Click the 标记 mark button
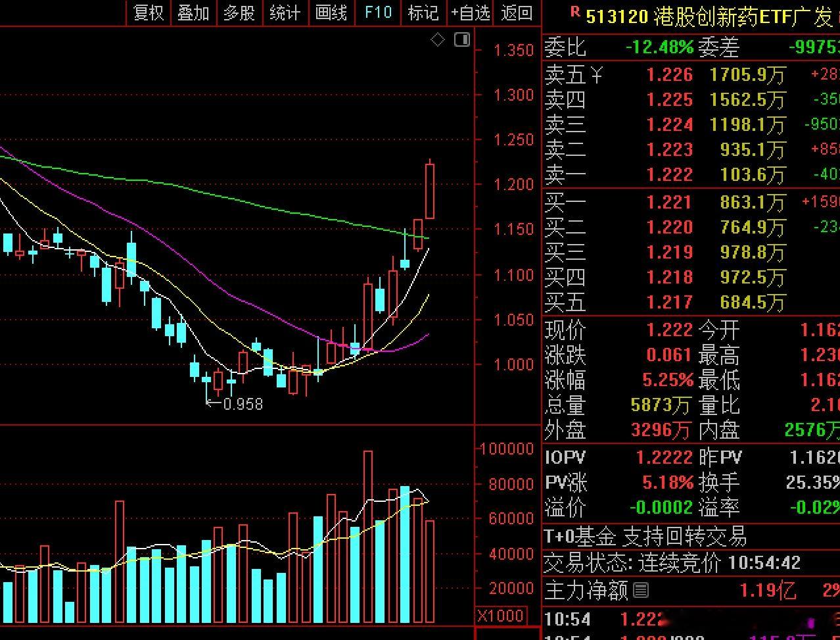 coord(423,12)
